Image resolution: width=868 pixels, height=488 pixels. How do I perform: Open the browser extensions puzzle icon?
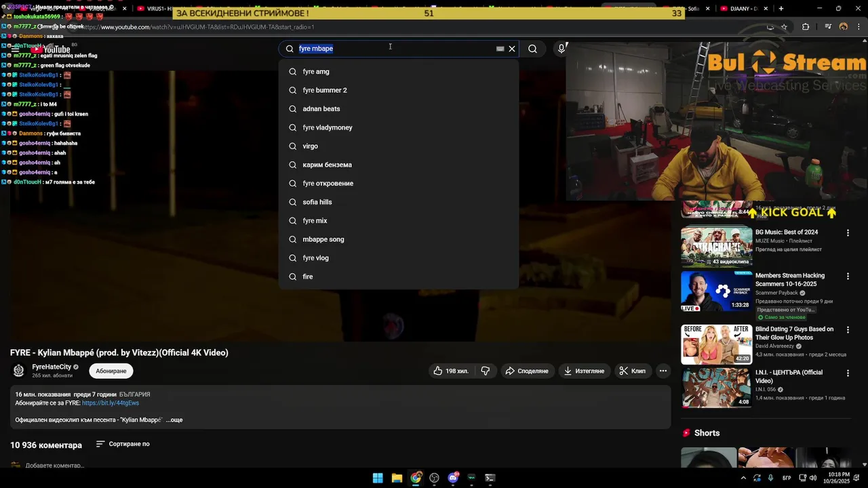click(x=806, y=27)
